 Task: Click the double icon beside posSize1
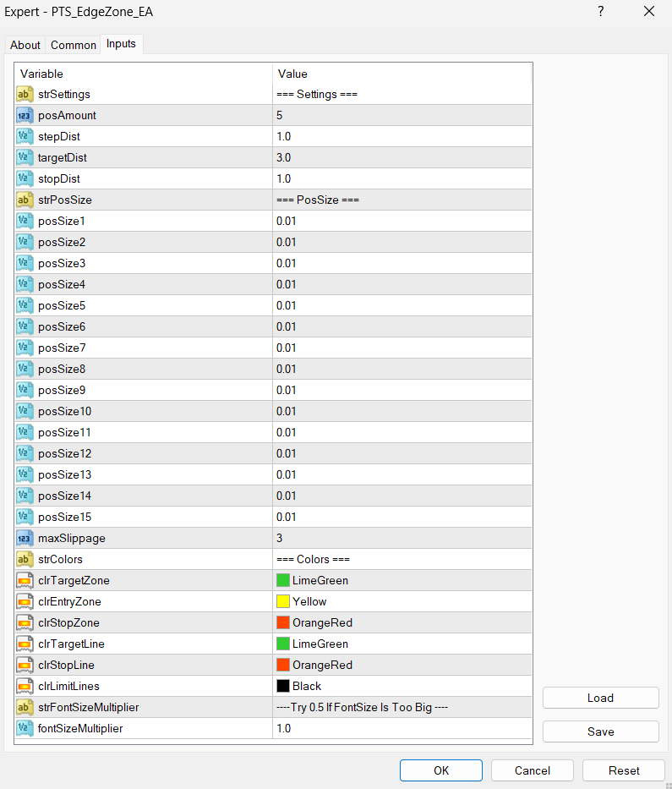coord(25,221)
